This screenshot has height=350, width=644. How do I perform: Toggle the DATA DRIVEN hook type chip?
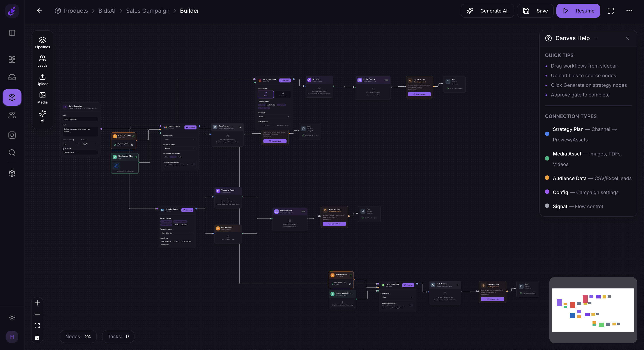click(186, 242)
